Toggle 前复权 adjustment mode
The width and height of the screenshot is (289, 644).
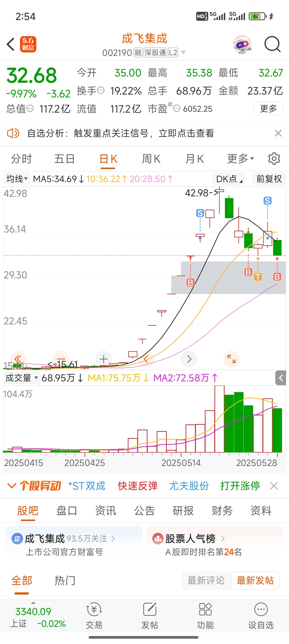[x=269, y=179]
